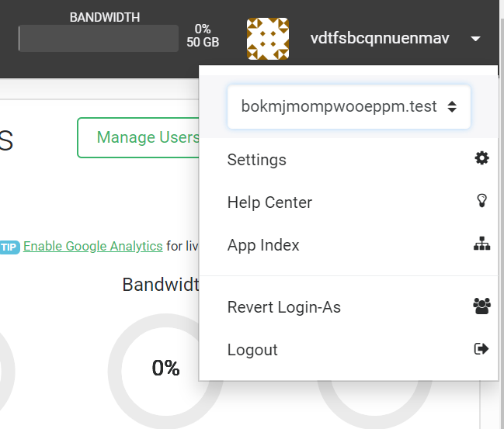The width and height of the screenshot is (504, 429).
Task: Select Revert Login-As menu item
Action: (283, 307)
